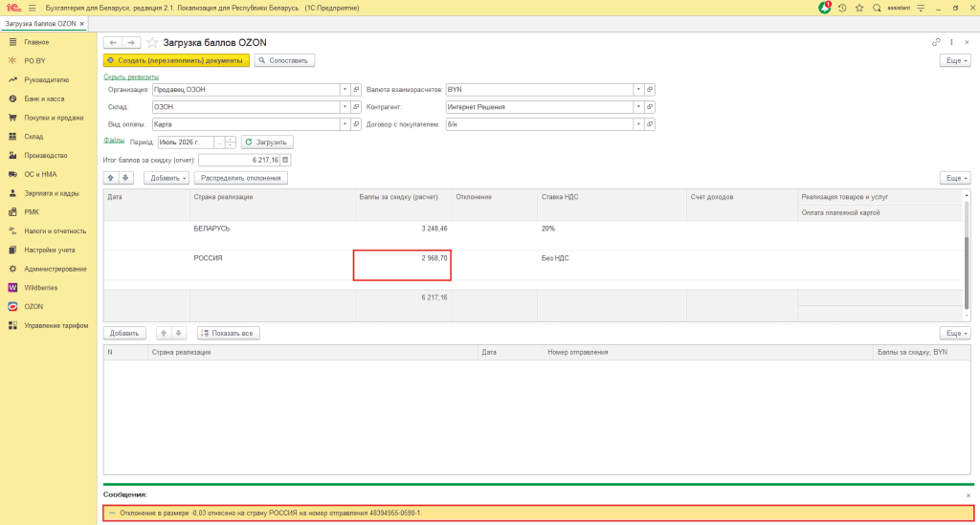Move row down with blue down arrow

125,178
